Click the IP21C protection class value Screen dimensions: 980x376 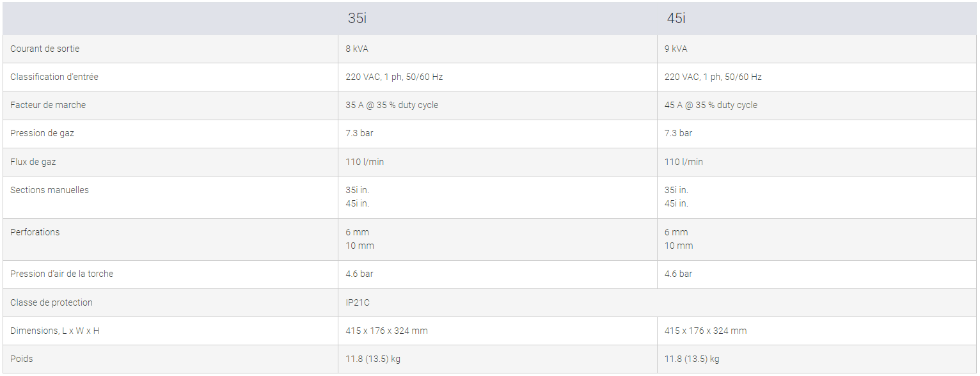pos(358,302)
